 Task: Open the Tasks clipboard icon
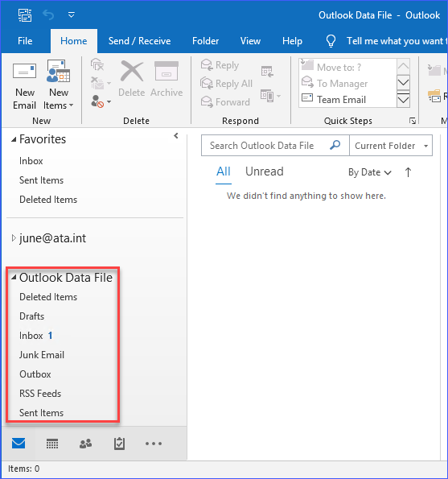coord(119,444)
